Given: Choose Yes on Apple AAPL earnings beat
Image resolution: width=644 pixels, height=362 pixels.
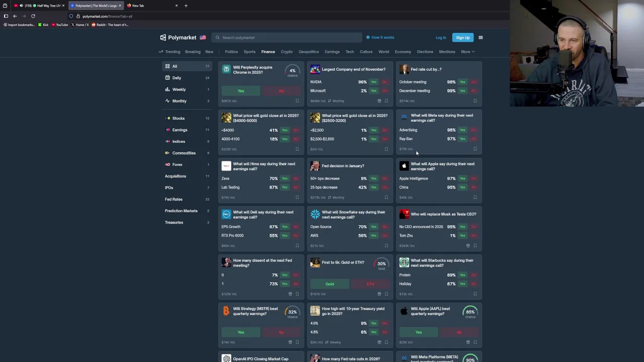Looking at the screenshot, I should pos(419,332).
